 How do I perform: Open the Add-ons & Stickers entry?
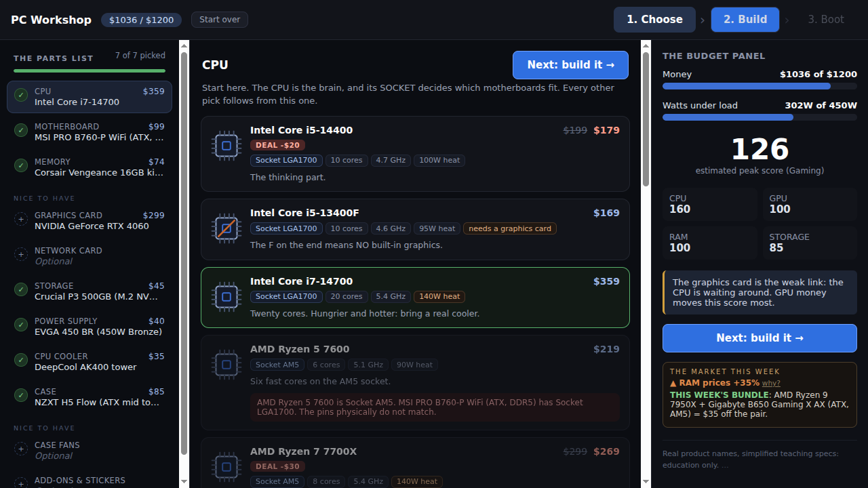pyautogui.click(x=90, y=480)
